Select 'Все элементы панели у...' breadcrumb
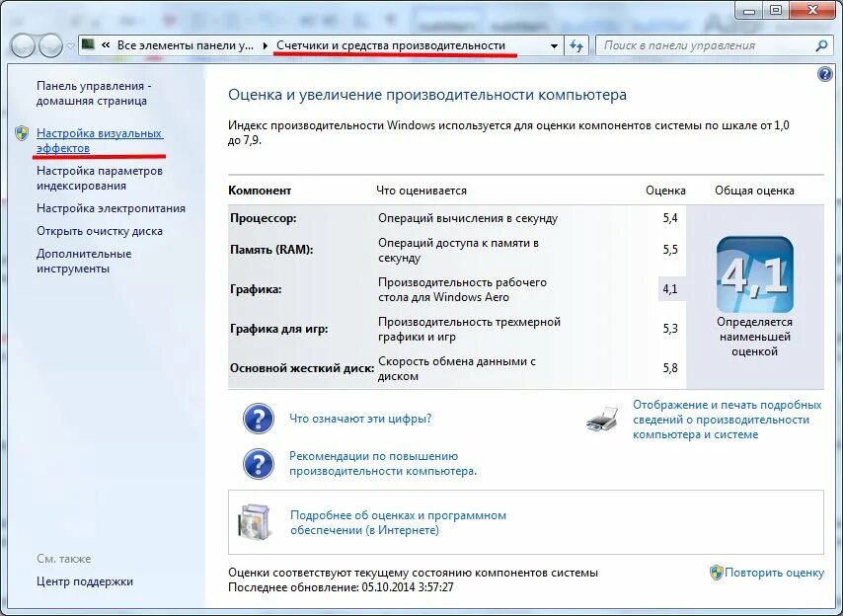Image resolution: width=843 pixels, height=616 pixels. 186,45
